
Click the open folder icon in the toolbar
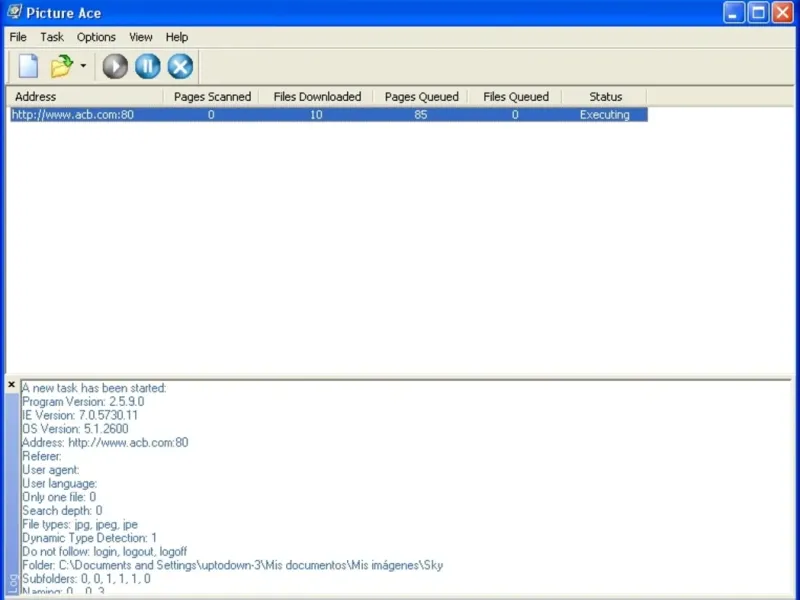(x=61, y=66)
